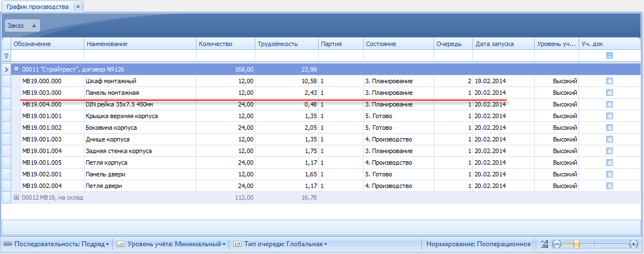Select cell MB19.004.000
Screen dimensions: 644x254
point(52,104)
